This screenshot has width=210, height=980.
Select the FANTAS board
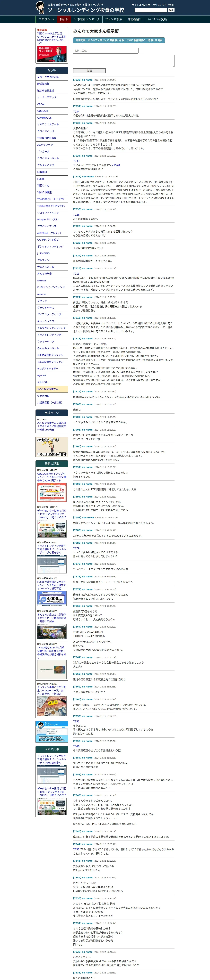pos(52,280)
